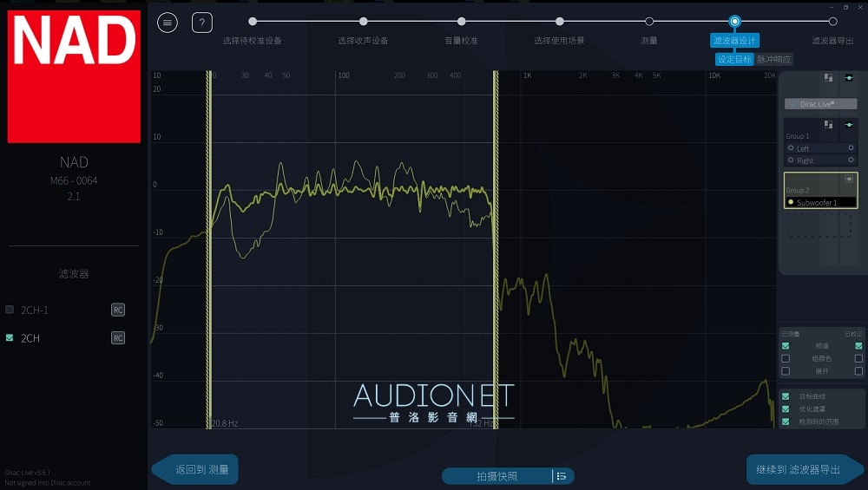Check the 2CH-1 filter checkbox

[10, 309]
